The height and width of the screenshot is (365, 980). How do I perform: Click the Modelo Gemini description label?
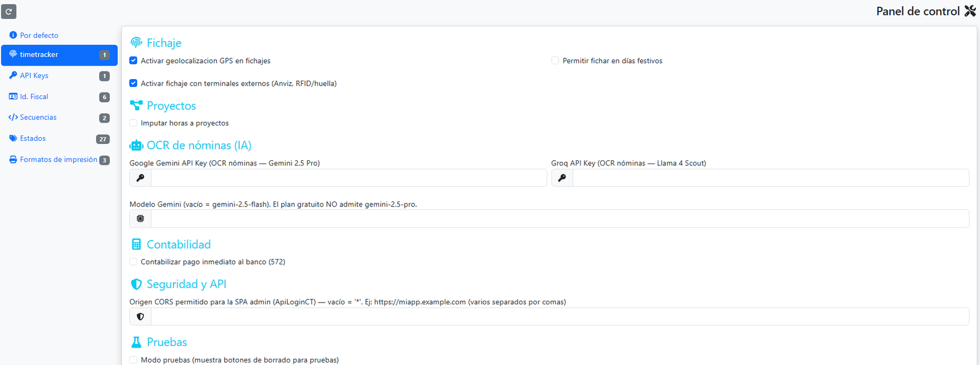click(273, 204)
